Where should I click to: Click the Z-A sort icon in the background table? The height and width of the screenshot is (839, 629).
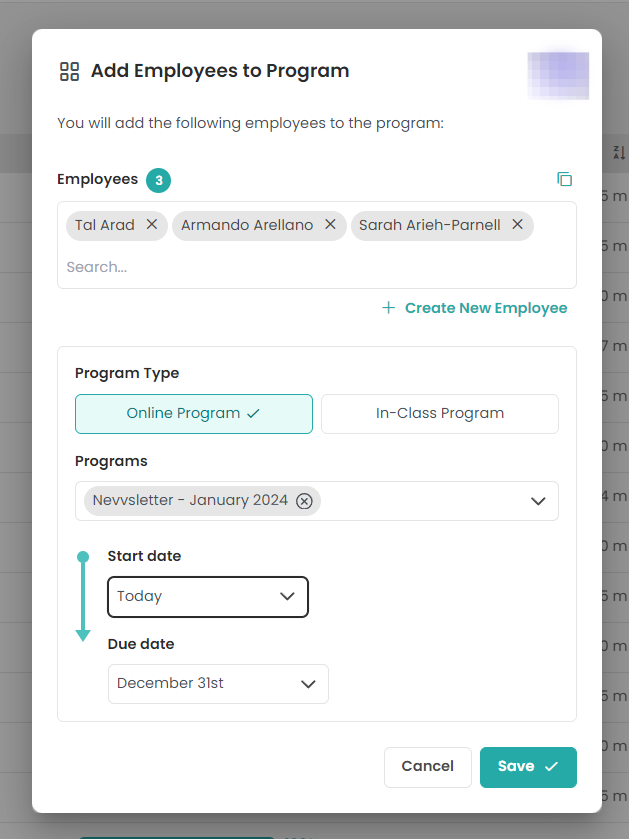619,152
